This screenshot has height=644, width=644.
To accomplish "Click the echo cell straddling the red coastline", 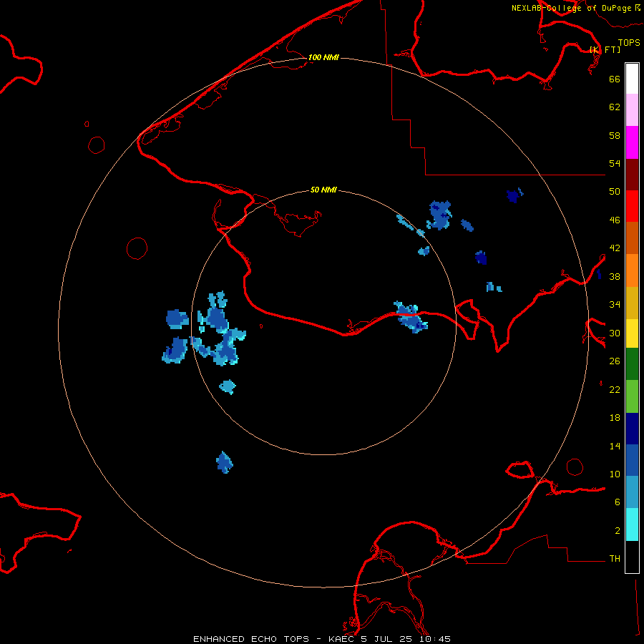I will pos(410,317).
